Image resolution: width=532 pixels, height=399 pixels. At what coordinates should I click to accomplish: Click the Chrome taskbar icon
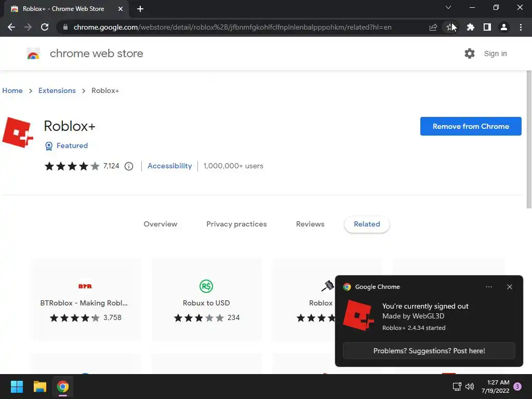(x=63, y=387)
